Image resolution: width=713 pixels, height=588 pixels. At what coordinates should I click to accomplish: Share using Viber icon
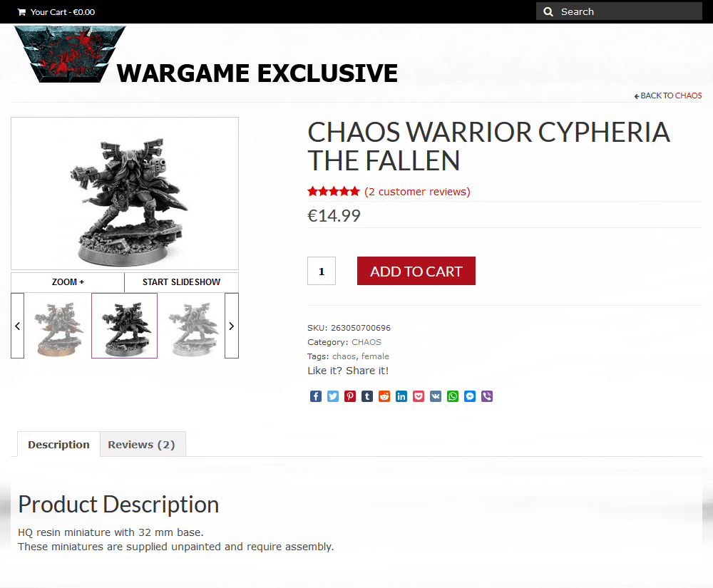pyautogui.click(x=487, y=396)
